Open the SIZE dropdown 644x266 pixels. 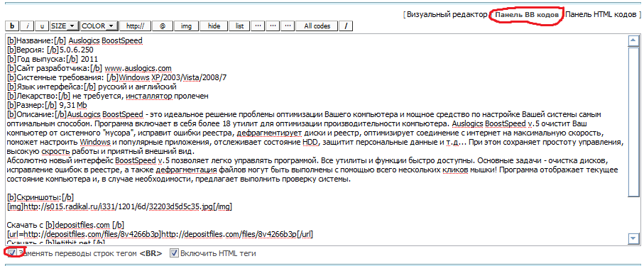(x=64, y=26)
